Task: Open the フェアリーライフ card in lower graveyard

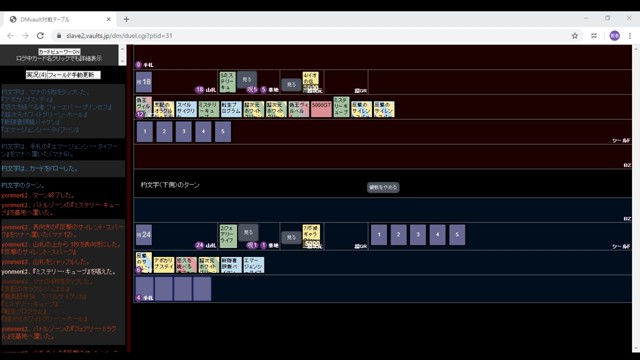Action: (x=228, y=236)
